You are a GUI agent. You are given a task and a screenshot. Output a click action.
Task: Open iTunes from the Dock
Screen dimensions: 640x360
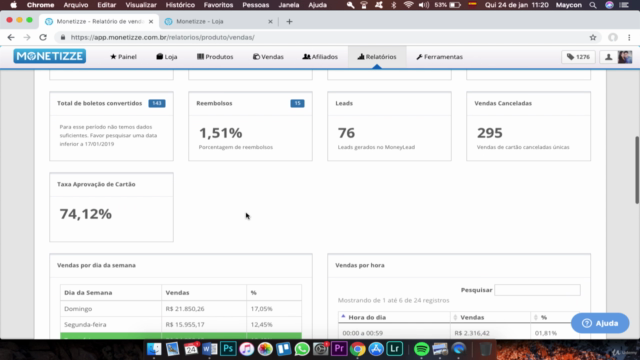coord(247,349)
